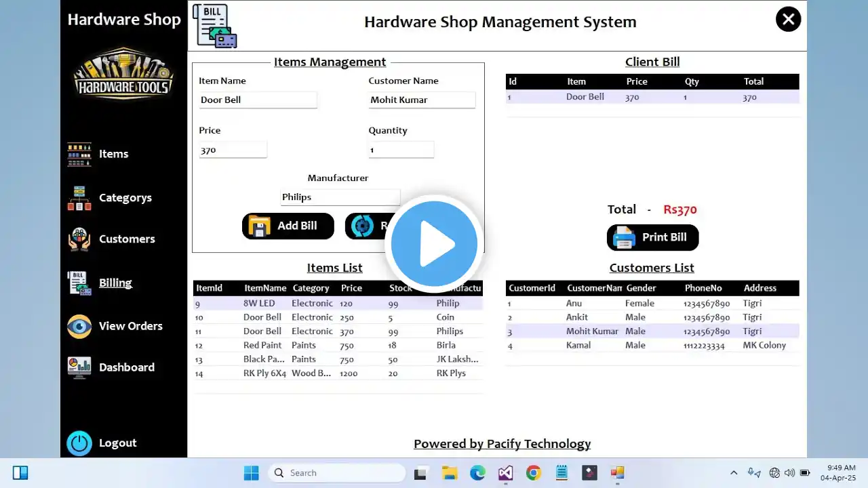Switch to the Dashboard page
The width and height of the screenshot is (868, 488).
127,367
